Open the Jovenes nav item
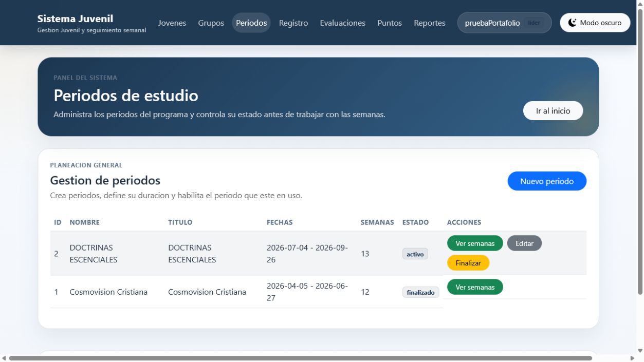644x362 pixels. [172, 23]
